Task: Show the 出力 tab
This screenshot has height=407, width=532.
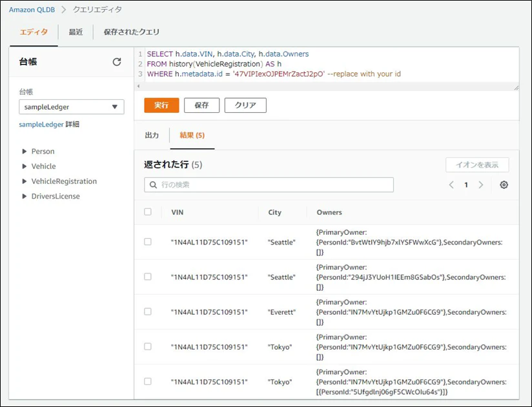Action: (152, 135)
